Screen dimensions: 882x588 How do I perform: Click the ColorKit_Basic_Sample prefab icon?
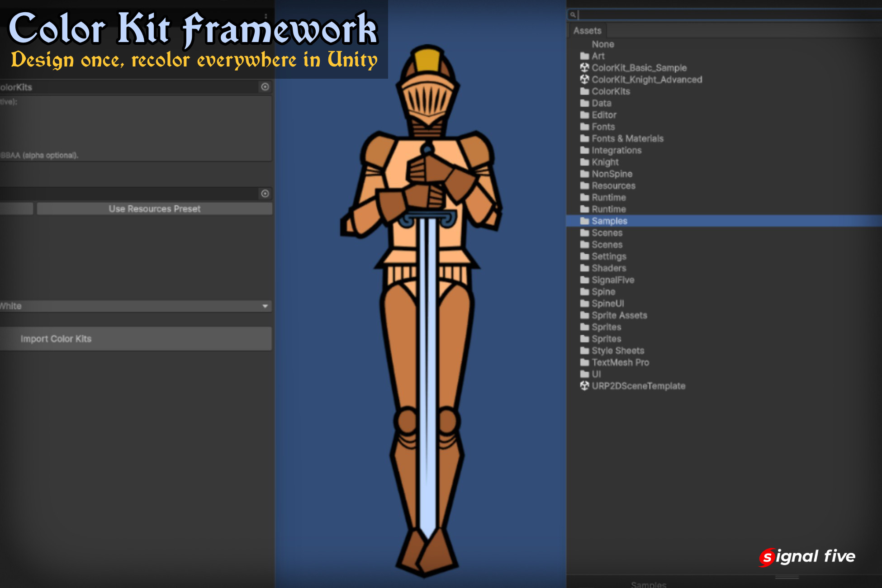coord(585,68)
